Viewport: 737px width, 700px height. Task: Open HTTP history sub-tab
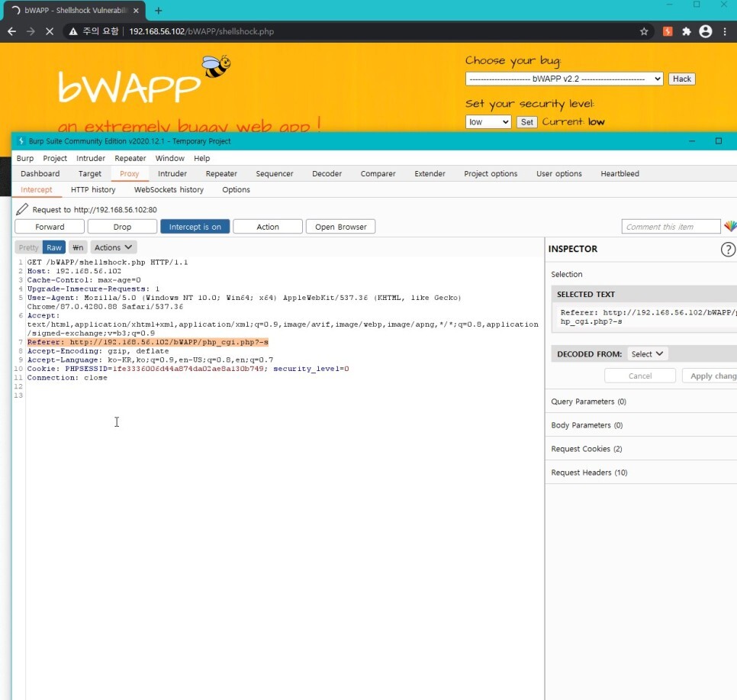point(93,189)
